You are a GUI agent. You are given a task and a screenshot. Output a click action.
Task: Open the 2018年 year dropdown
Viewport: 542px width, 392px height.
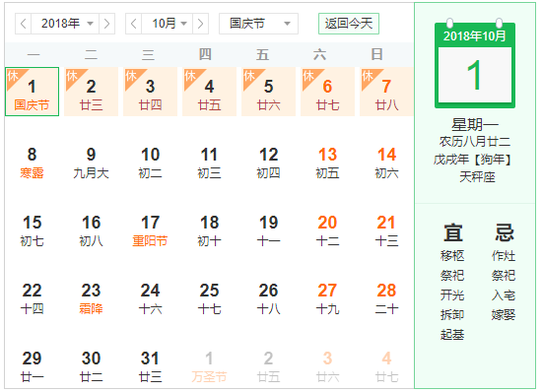tap(65, 24)
